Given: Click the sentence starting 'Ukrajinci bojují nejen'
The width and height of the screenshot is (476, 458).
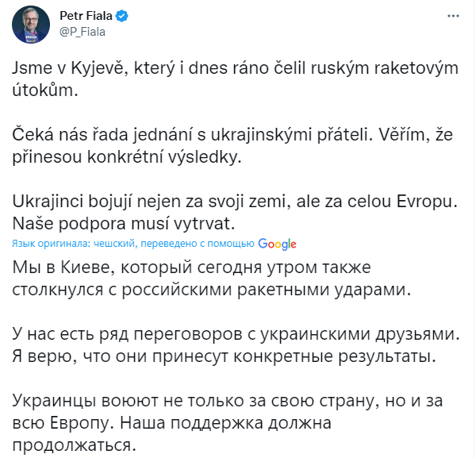Looking at the screenshot, I should point(236,202).
